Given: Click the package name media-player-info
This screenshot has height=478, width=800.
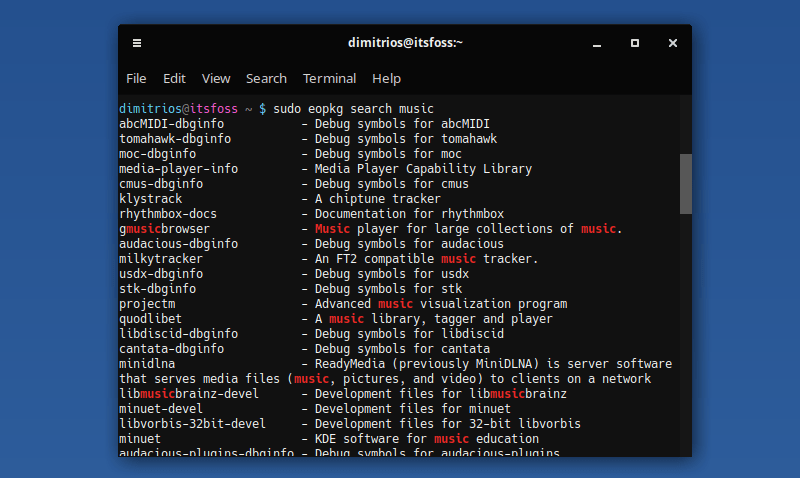Looking at the screenshot, I should click(x=179, y=169).
